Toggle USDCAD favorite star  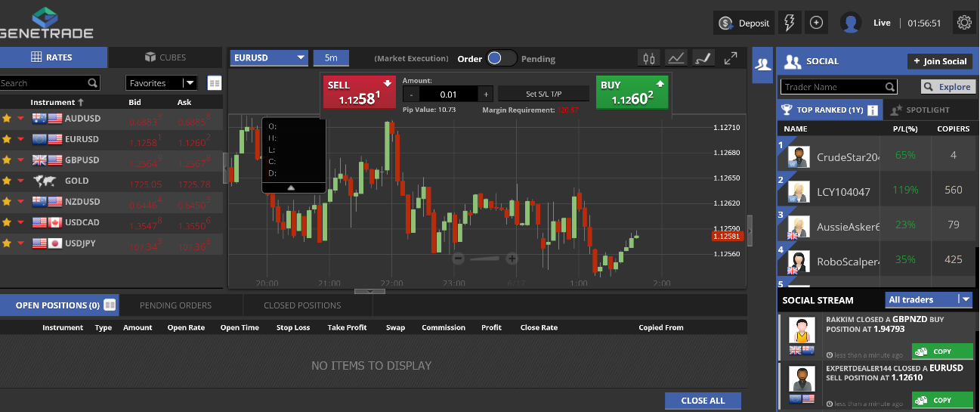click(7, 222)
